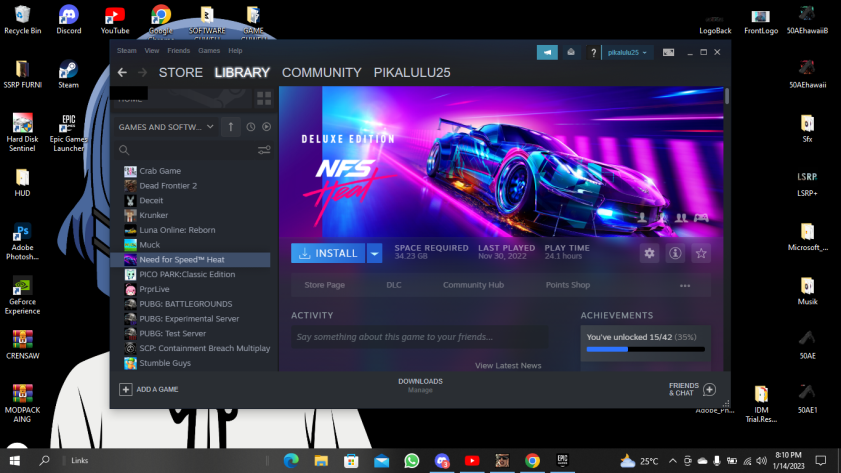Open Discord desktop shortcut icon
The image size is (841, 473).
[x=69, y=19]
